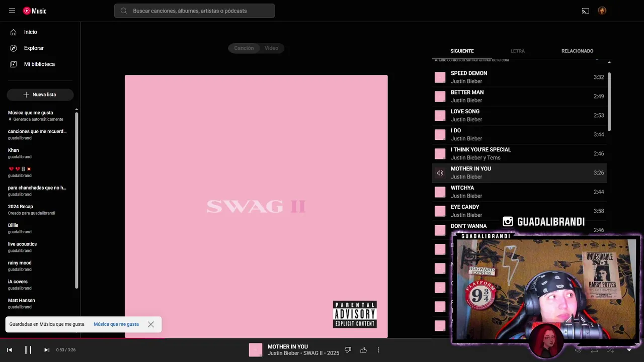Click the SPEED DEMON thumbnail
This screenshot has width=644, height=362.
pos(440,77)
